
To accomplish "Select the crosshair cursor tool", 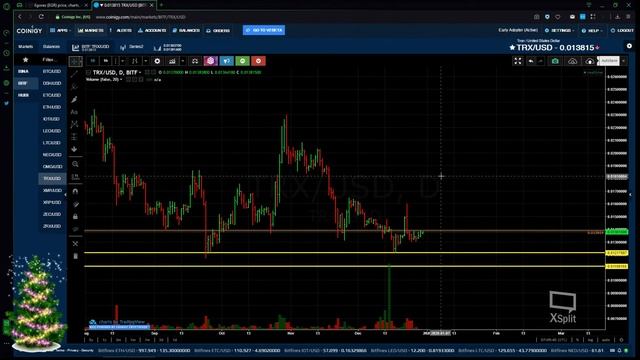I will coord(75,61).
